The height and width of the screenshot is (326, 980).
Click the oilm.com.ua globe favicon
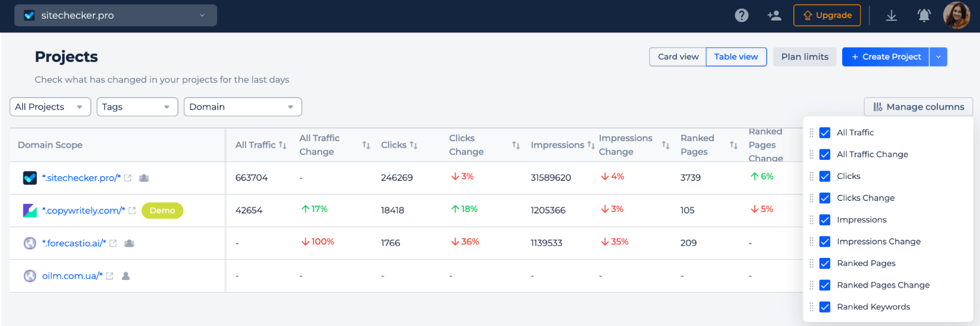(x=30, y=276)
